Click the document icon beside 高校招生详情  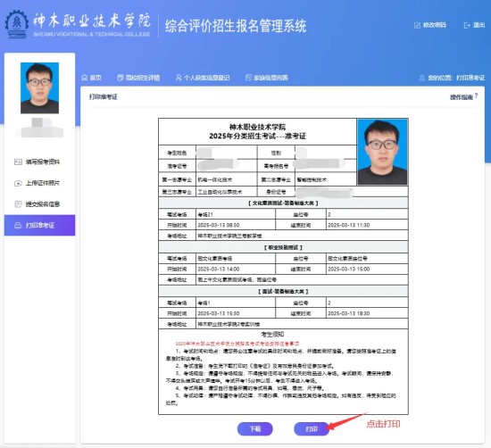click(121, 78)
